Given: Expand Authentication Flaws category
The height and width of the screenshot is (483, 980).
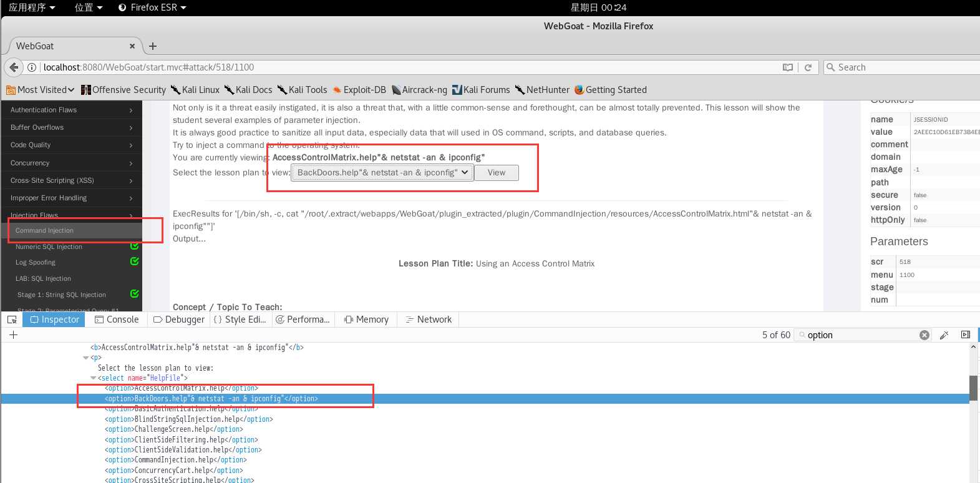Looking at the screenshot, I should (x=71, y=110).
